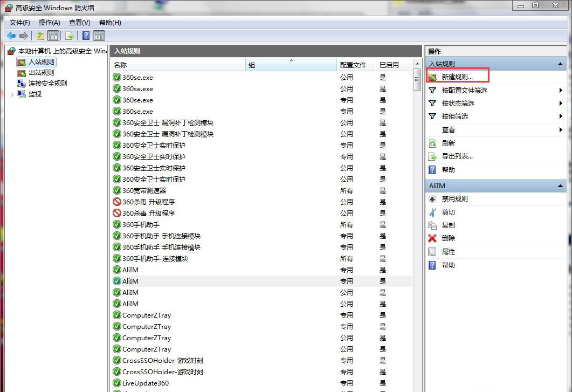
Task: Click the Help icon in the 入站规则 actions
Action: 432,170
